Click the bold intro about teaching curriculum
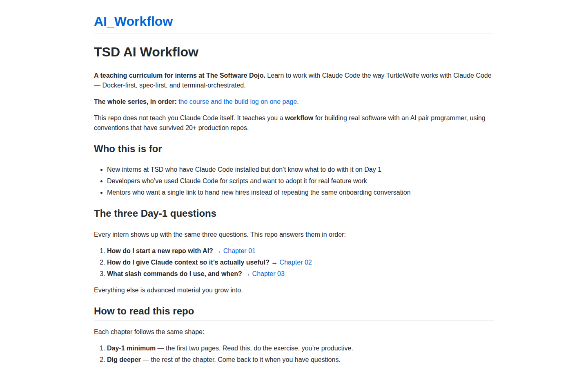This screenshot has height=368, width=588. pyautogui.click(x=180, y=75)
